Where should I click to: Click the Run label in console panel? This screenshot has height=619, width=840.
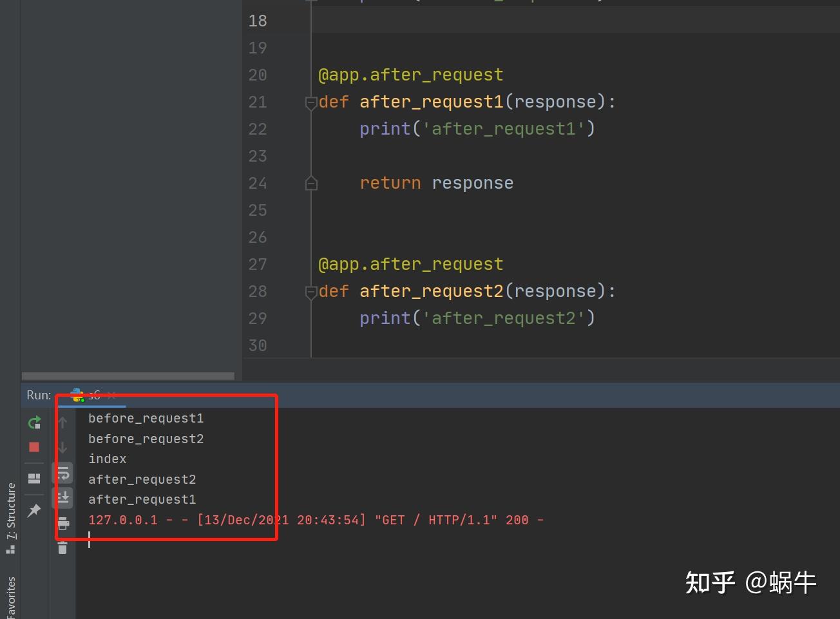(38, 395)
